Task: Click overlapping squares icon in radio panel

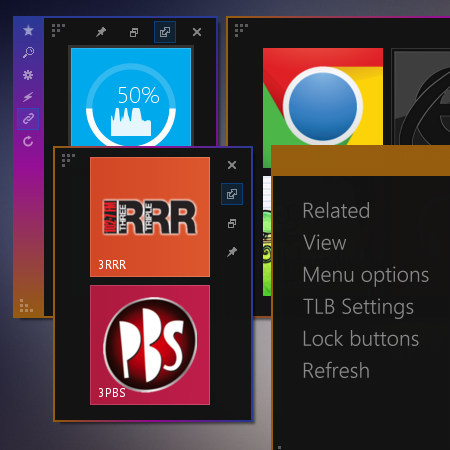Action: point(232,223)
